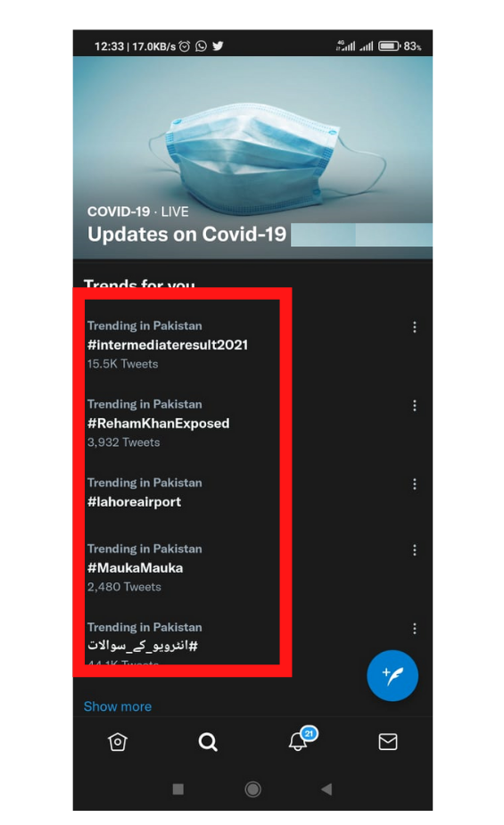
Task: Tap the compose tweet floating button
Action: pyautogui.click(x=392, y=675)
